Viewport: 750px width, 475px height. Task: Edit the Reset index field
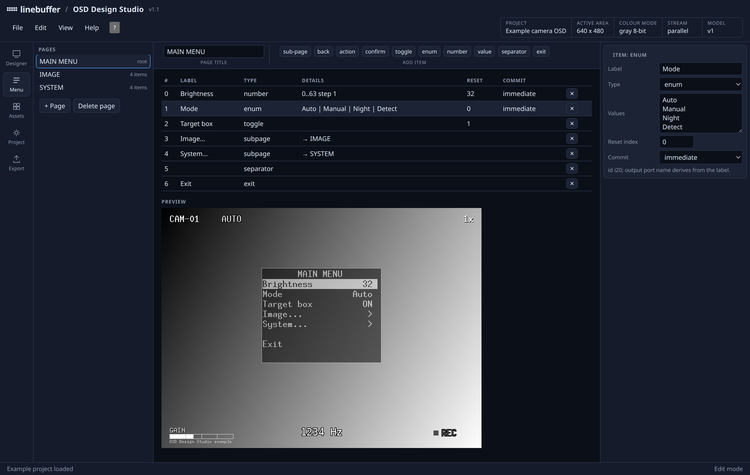pyautogui.click(x=676, y=142)
